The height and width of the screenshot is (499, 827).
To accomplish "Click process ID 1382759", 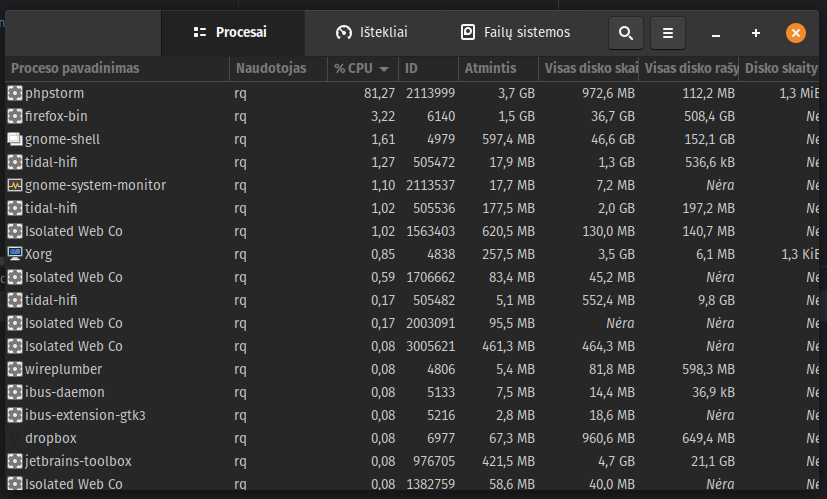I will [430, 484].
